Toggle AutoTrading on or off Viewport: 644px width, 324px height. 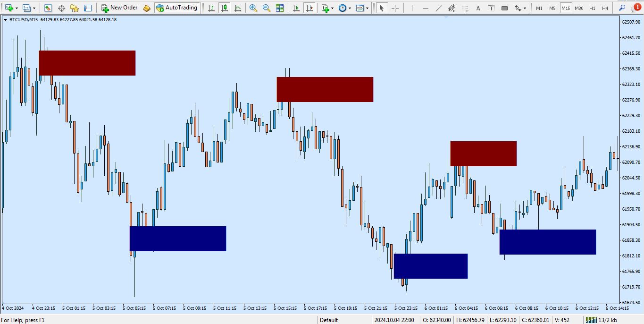pos(176,8)
